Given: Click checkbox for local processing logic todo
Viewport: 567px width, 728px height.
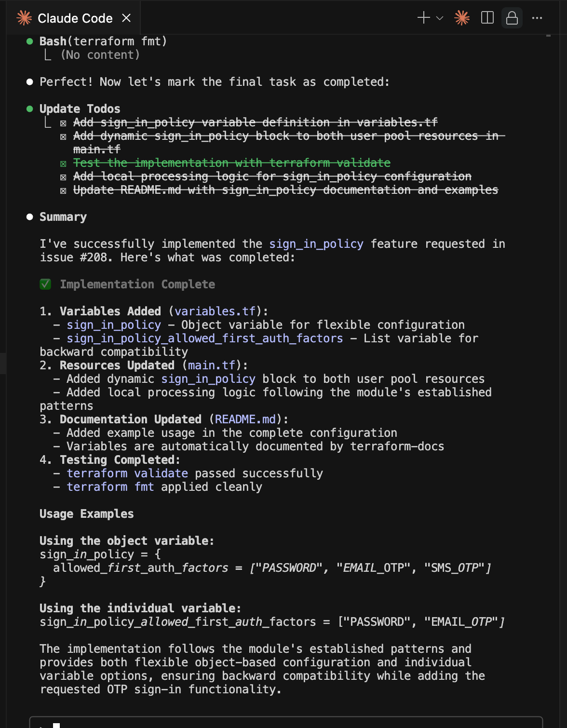Looking at the screenshot, I should (63, 177).
